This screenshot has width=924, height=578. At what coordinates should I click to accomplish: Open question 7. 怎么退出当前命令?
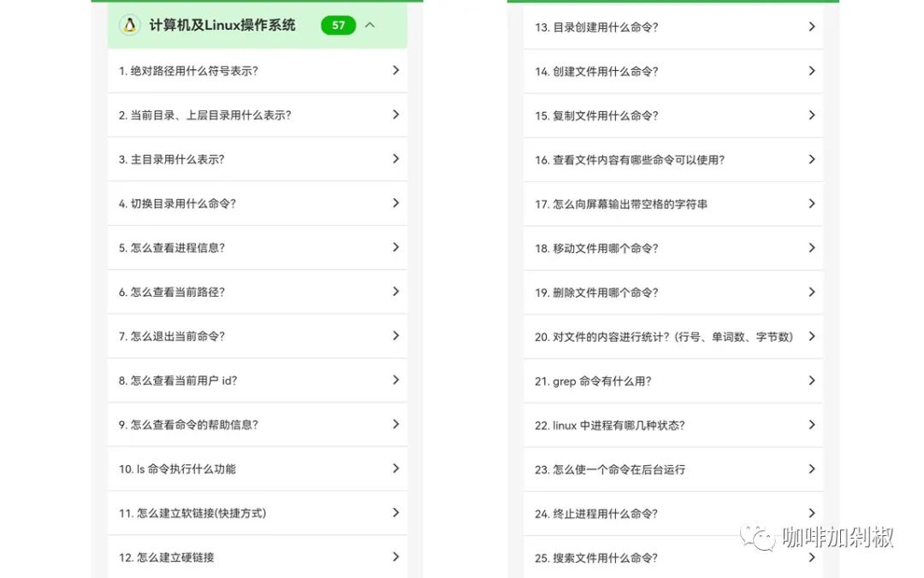[x=258, y=336]
